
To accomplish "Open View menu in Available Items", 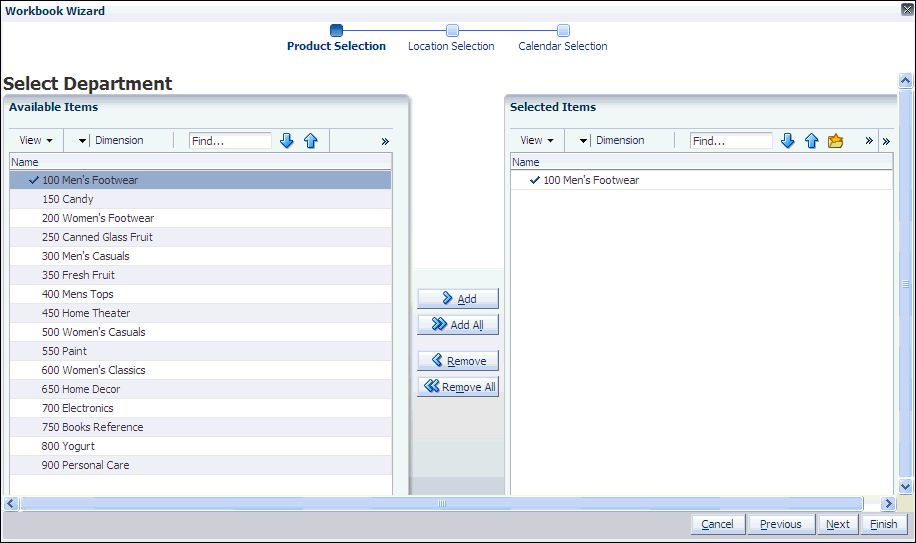I will click(x=36, y=140).
